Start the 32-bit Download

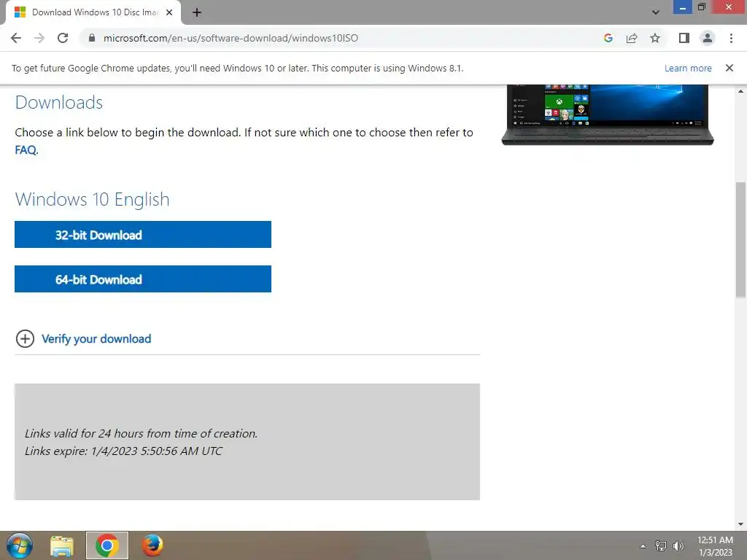click(143, 234)
